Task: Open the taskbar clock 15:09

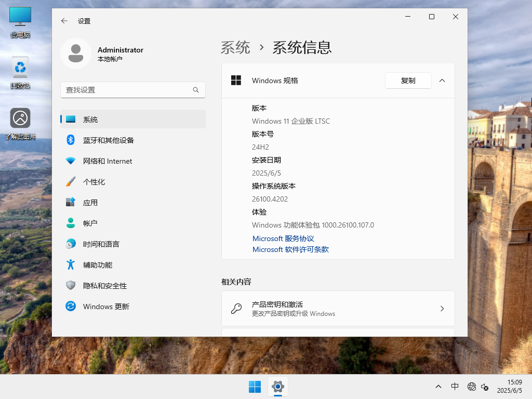Action: (510, 387)
